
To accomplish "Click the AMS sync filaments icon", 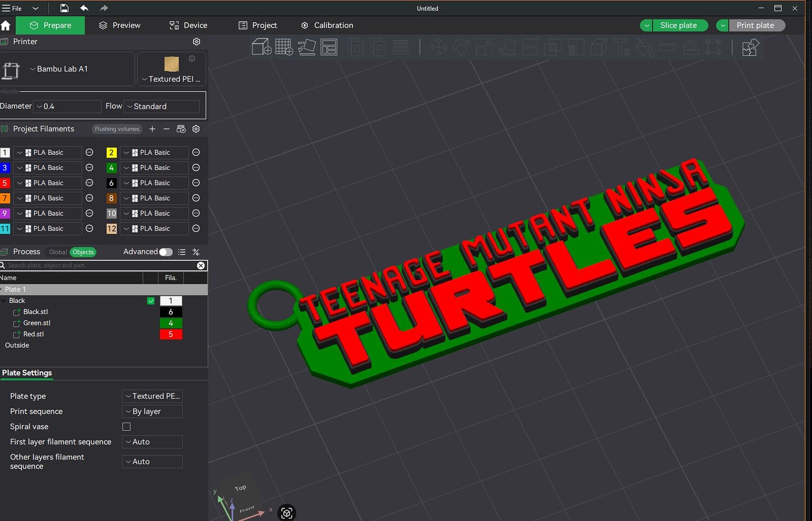I will [x=181, y=129].
